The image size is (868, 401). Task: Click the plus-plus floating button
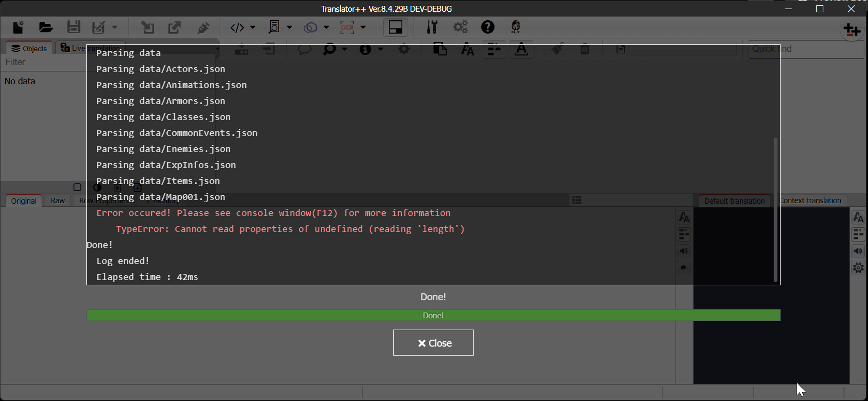click(852, 30)
